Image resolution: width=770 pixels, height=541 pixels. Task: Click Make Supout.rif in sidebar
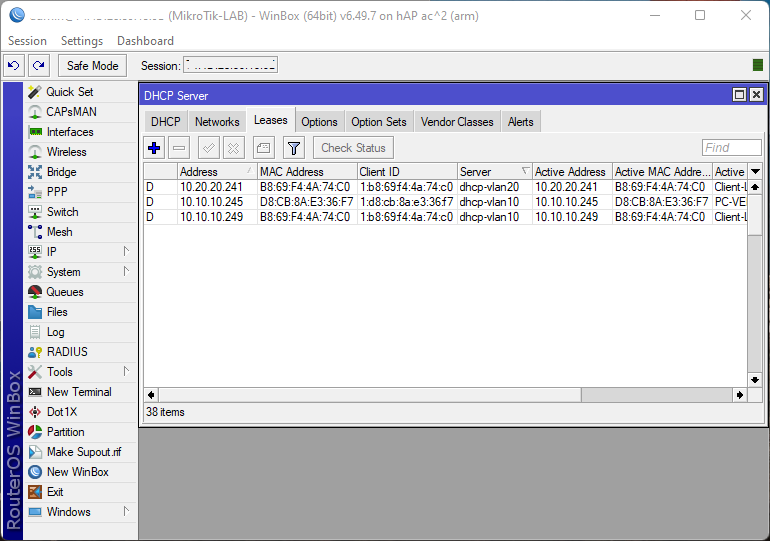(x=81, y=452)
